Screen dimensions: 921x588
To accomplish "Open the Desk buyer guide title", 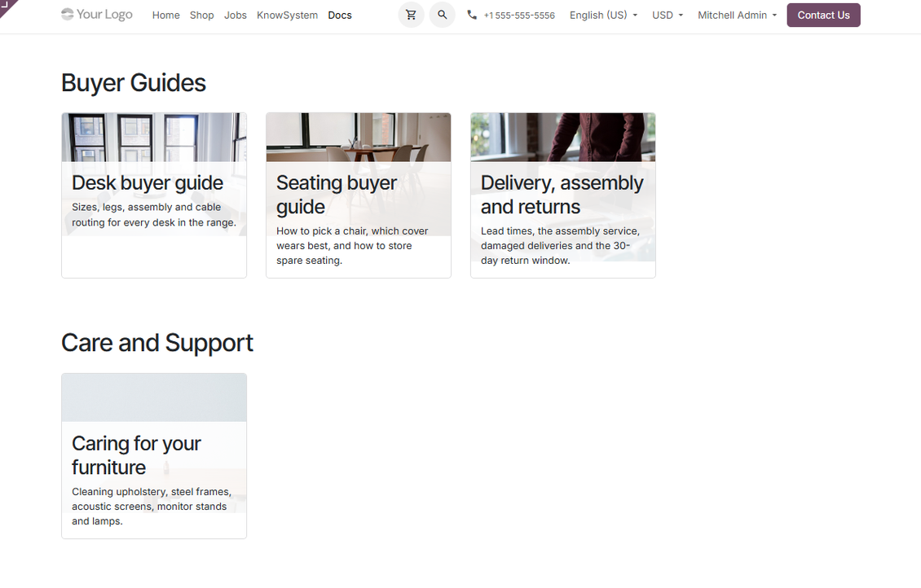I will [148, 183].
